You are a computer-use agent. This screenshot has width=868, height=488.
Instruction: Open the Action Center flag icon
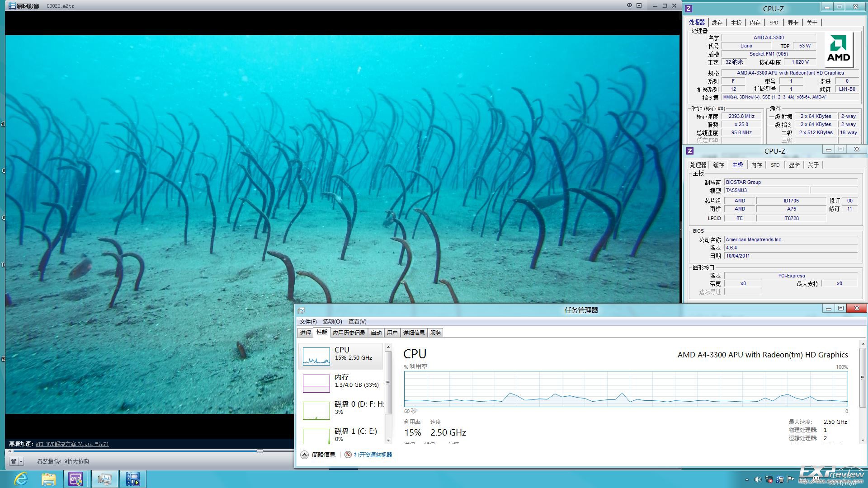click(791, 479)
